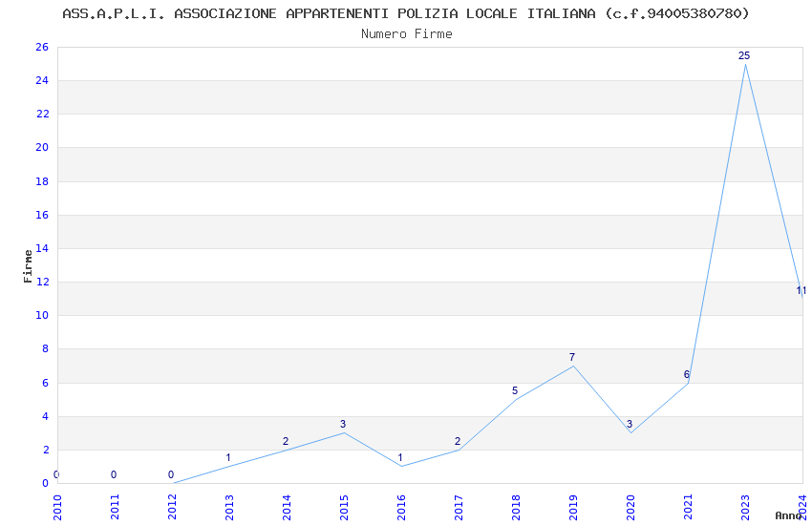812x525 pixels.
Task: Select the 2012 x-axis year label
Action: click(172, 505)
